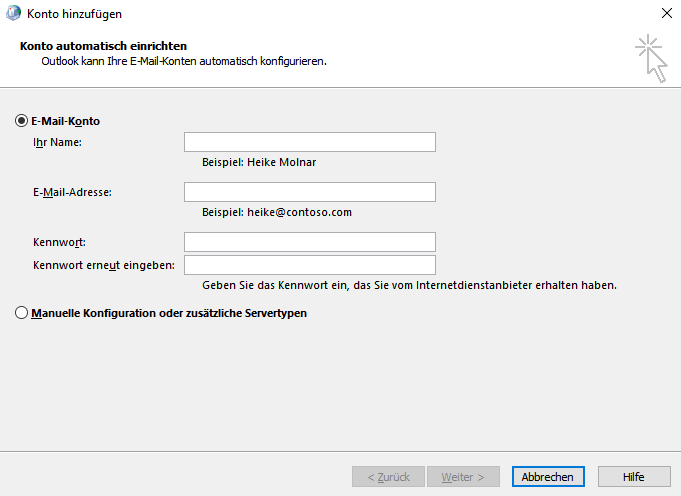Click the "Konto automatisch einrichten" heading

click(x=103, y=46)
